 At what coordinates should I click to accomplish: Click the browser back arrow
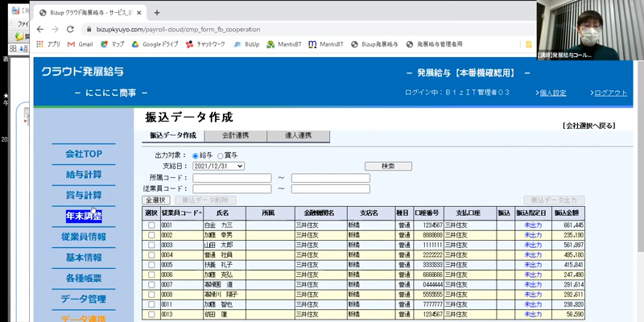click(39, 30)
